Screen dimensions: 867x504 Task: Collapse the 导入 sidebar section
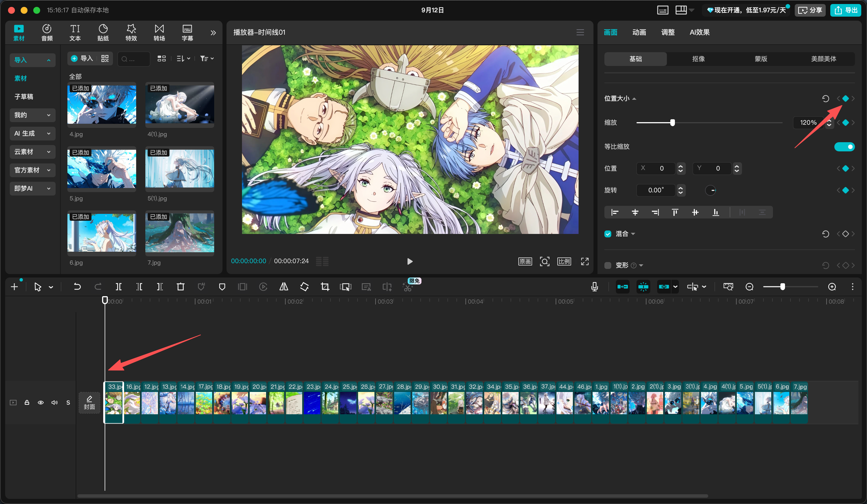33,60
